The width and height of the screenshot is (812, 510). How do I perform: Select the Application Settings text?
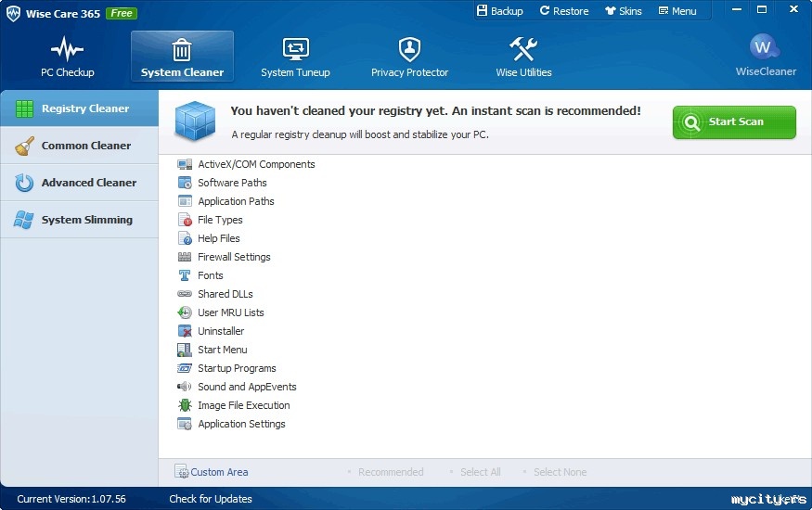click(241, 424)
